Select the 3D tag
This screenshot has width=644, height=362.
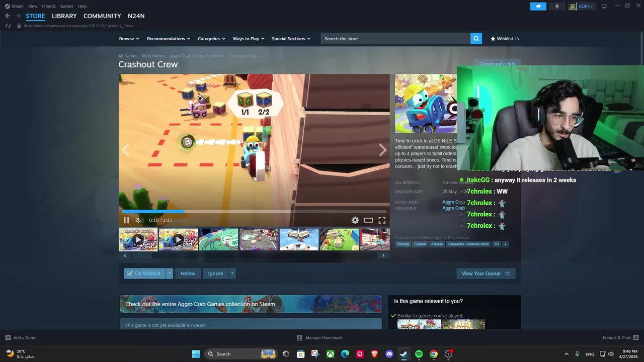(x=496, y=244)
